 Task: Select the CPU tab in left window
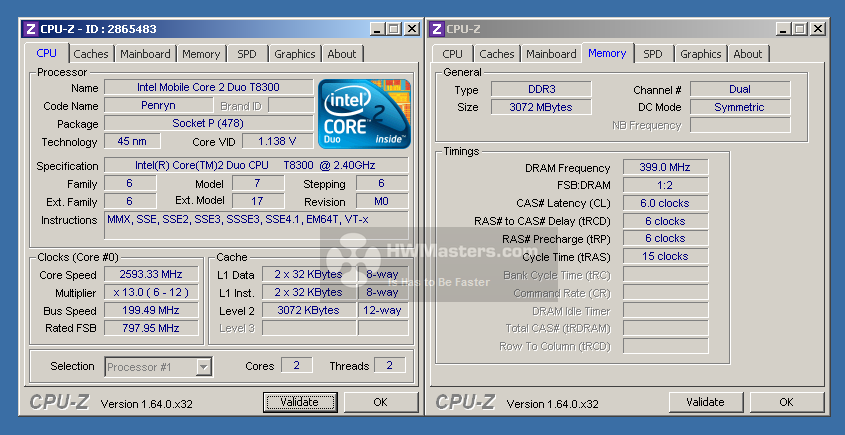click(x=46, y=53)
